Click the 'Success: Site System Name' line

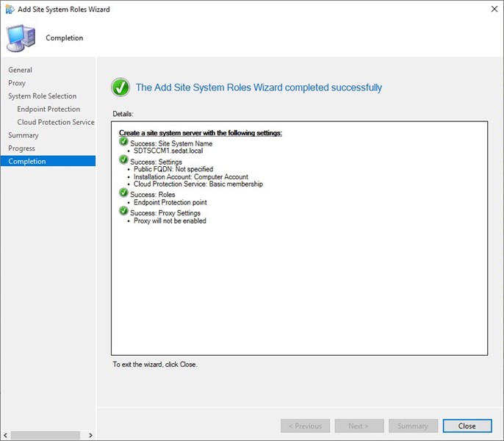171,143
